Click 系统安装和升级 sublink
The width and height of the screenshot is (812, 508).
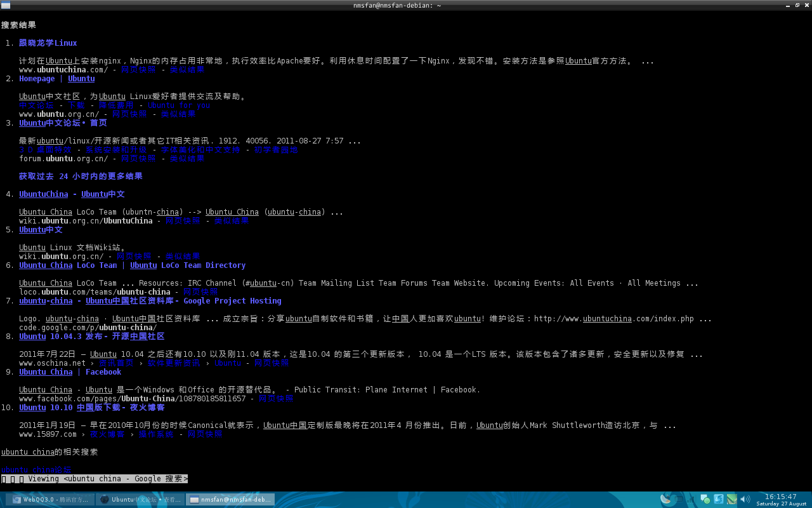point(116,150)
